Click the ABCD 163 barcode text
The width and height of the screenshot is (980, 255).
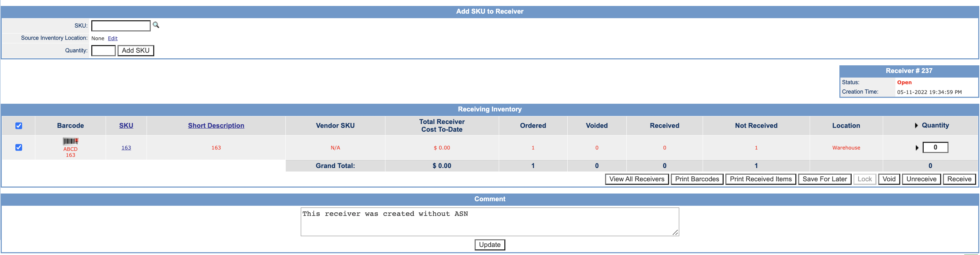70,152
